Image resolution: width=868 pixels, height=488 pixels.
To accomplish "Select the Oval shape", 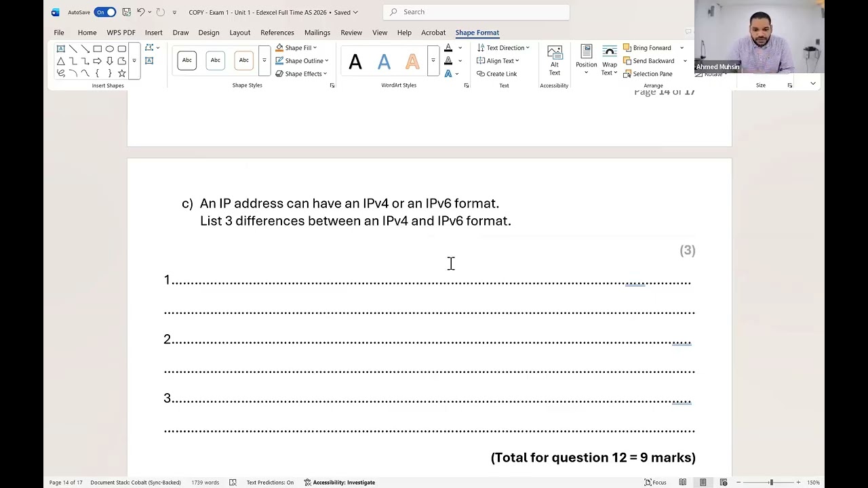I will (110, 49).
